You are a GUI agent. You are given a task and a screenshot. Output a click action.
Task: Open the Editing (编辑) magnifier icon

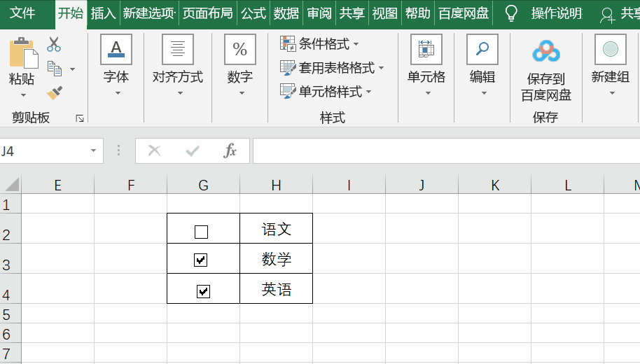click(482, 50)
